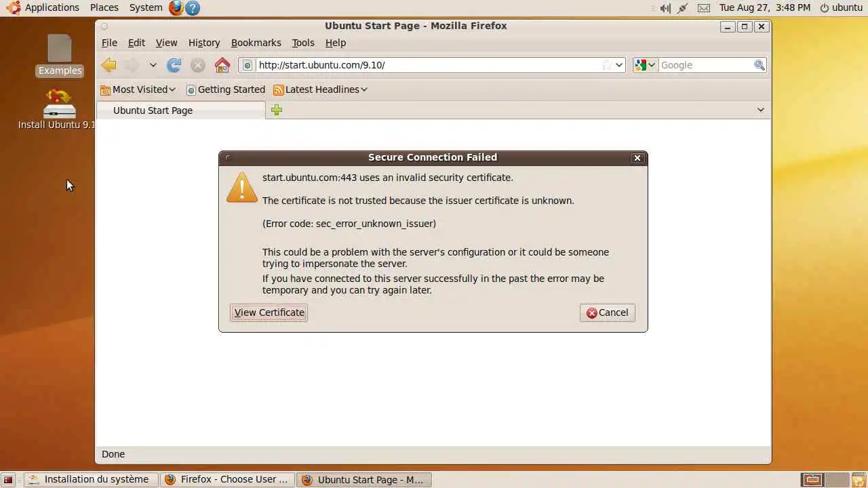Click the ubuntu user session button
The image size is (868, 488).
click(x=841, y=7)
